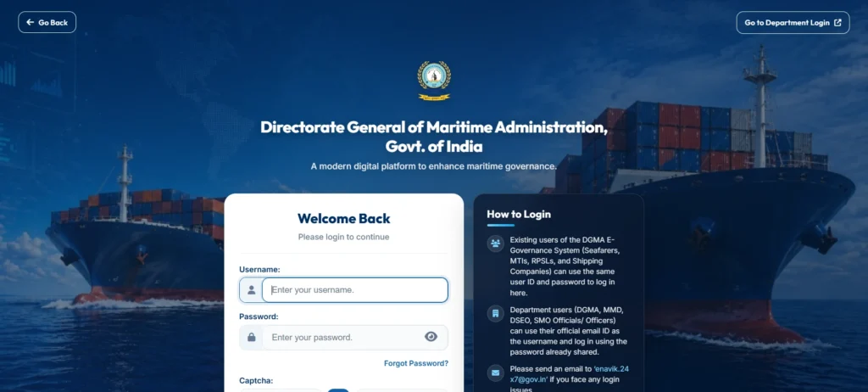The width and height of the screenshot is (868, 392).
Task: Click the existing users group icon
Action: tap(495, 244)
